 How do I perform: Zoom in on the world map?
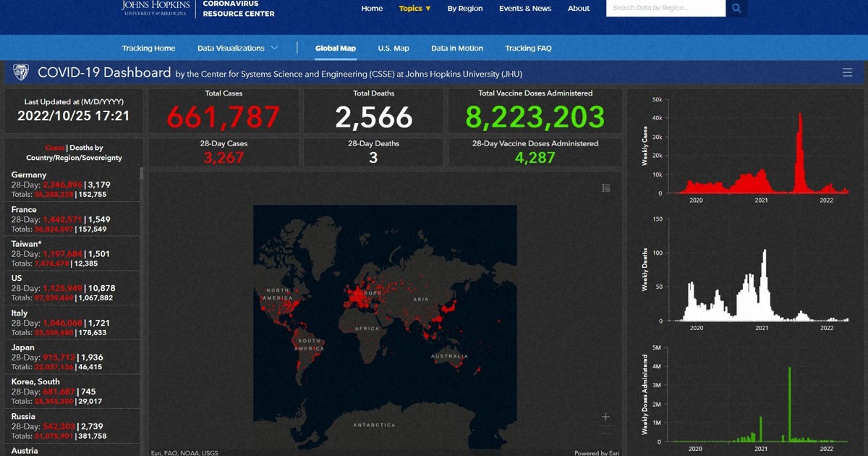(x=606, y=417)
